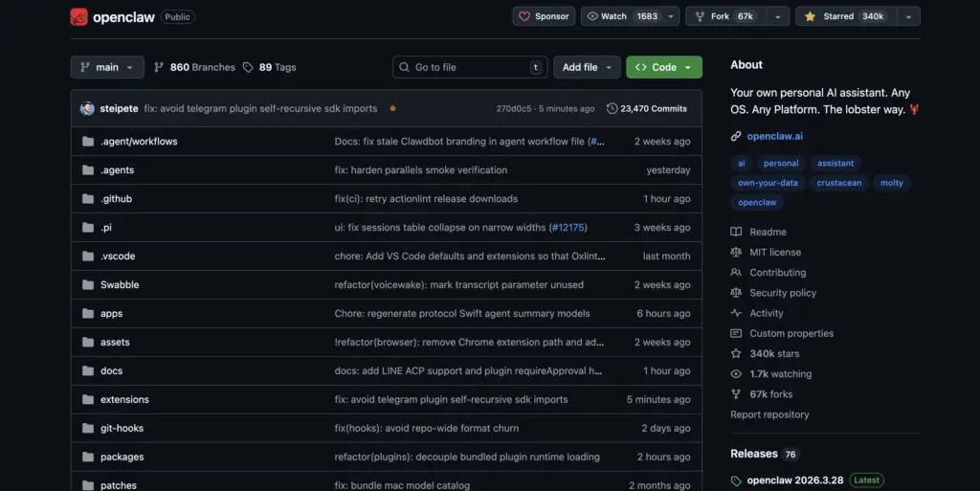Open the openclaw.ai website link
The width and height of the screenshot is (980, 491).
coord(774,136)
